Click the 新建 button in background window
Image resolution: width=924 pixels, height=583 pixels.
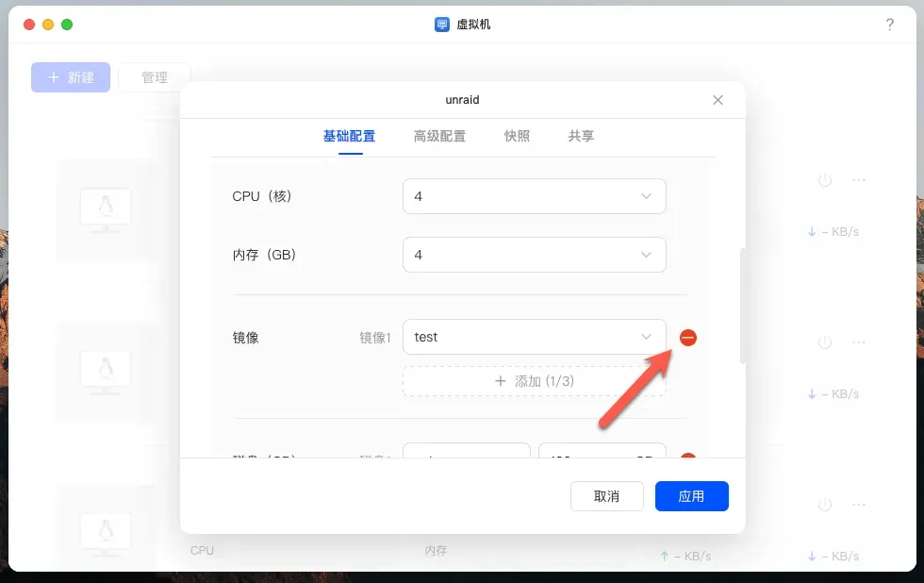[x=71, y=77]
